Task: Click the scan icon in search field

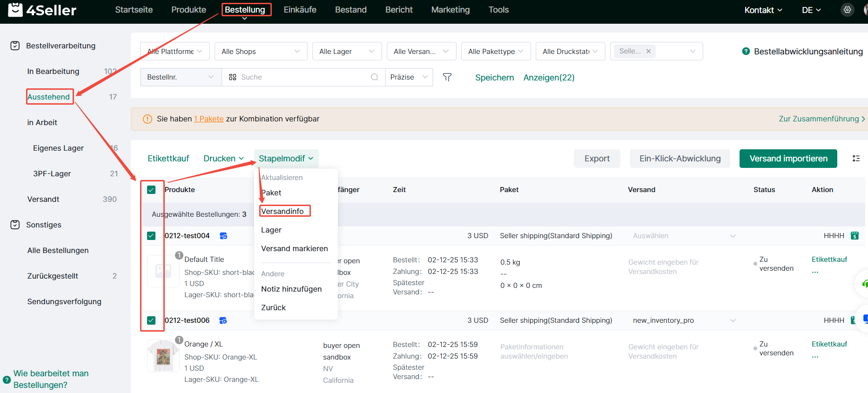Action: 233,77
